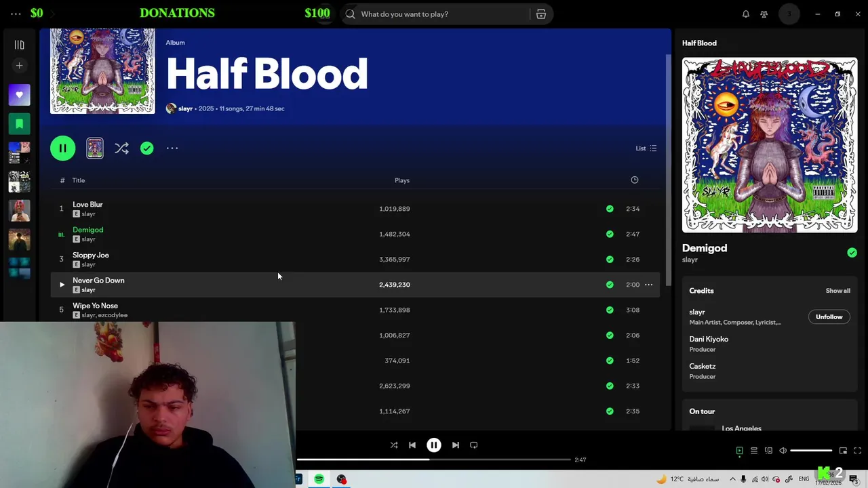Viewport: 868px width, 488px height.
Task: Open slayr artist link in album header
Action: (185, 108)
